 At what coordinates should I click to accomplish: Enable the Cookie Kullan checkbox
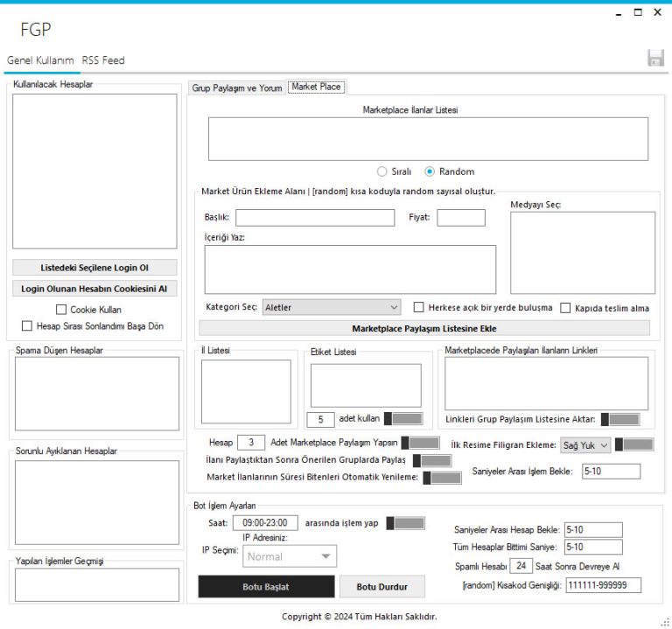tap(61, 309)
